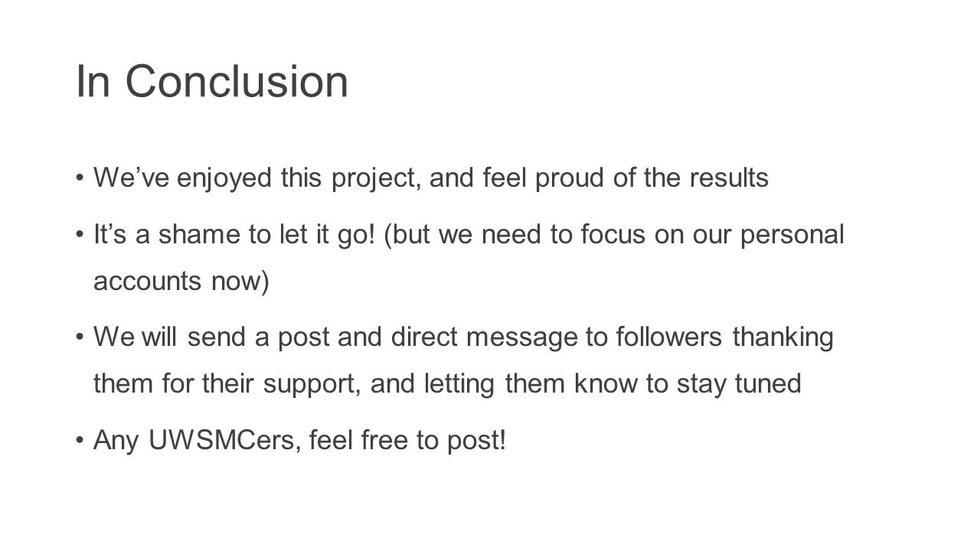Click the bullet marker before 'Any UWSMCers'
The height and width of the screenshot is (551, 980).
(81, 440)
